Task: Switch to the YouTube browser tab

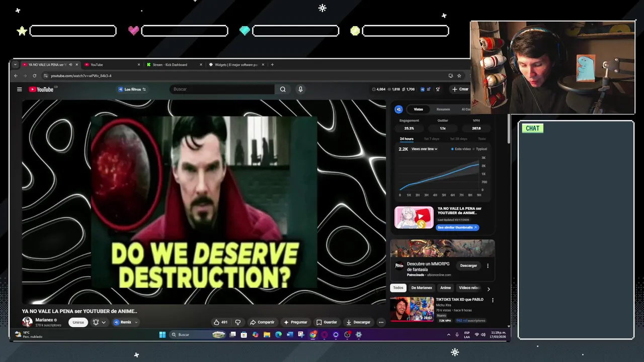Action: [112, 64]
